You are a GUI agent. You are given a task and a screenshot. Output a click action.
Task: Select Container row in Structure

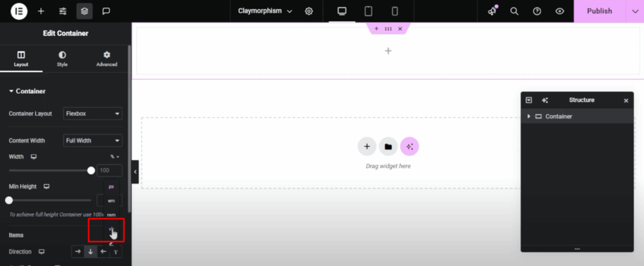click(x=577, y=116)
